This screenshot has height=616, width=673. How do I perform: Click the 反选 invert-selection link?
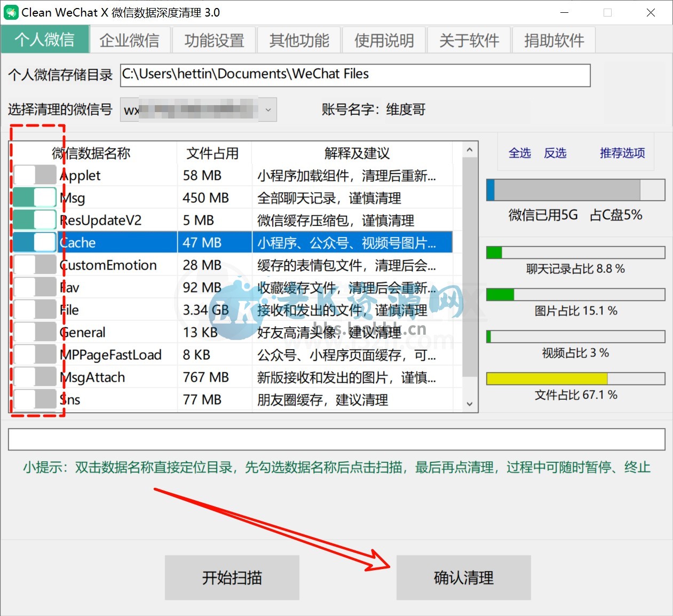[555, 153]
